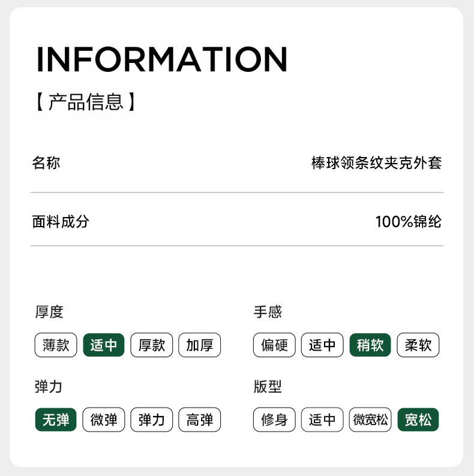Screen dimensions: 474x476
Task: Click the 100%锦纶 fabric composition text
Action: point(408,222)
